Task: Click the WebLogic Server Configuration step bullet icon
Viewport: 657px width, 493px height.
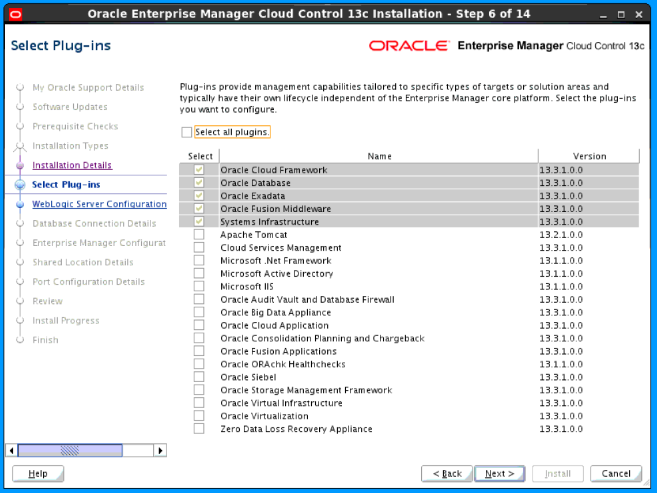Action: [x=20, y=204]
